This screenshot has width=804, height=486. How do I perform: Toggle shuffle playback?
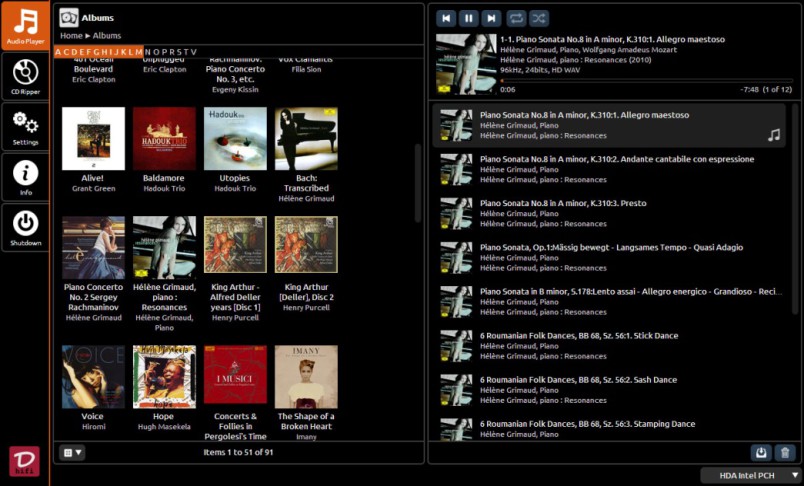(538, 18)
